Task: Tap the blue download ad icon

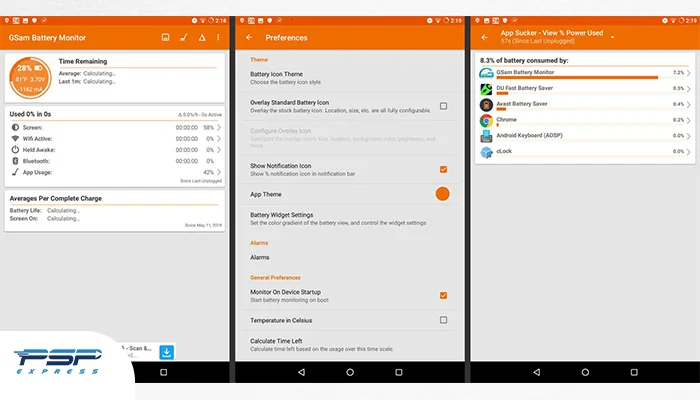Action: tap(167, 352)
